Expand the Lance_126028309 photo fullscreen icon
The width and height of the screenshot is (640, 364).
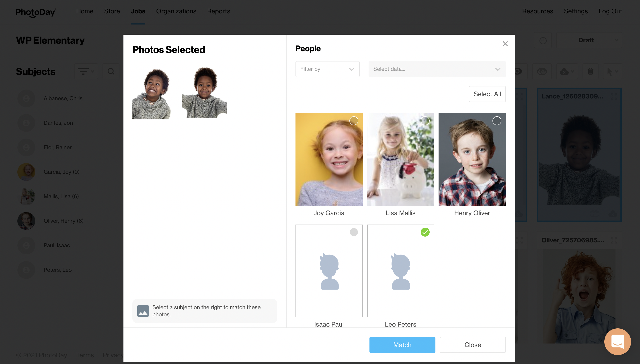pos(614,96)
